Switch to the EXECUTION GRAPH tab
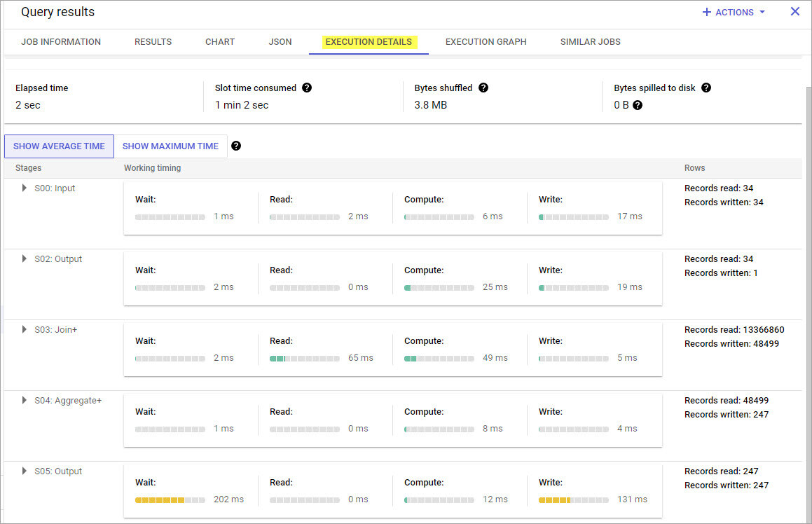 click(486, 41)
